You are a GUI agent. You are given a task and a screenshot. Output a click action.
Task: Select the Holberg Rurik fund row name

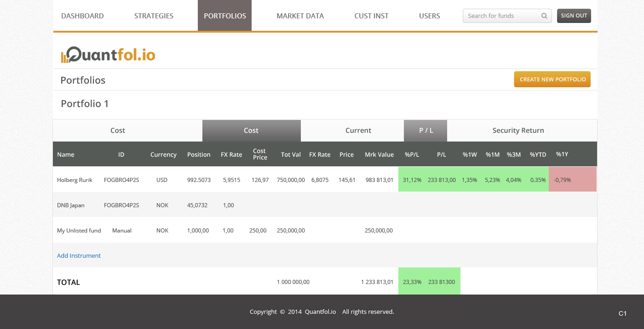[75, 180]
